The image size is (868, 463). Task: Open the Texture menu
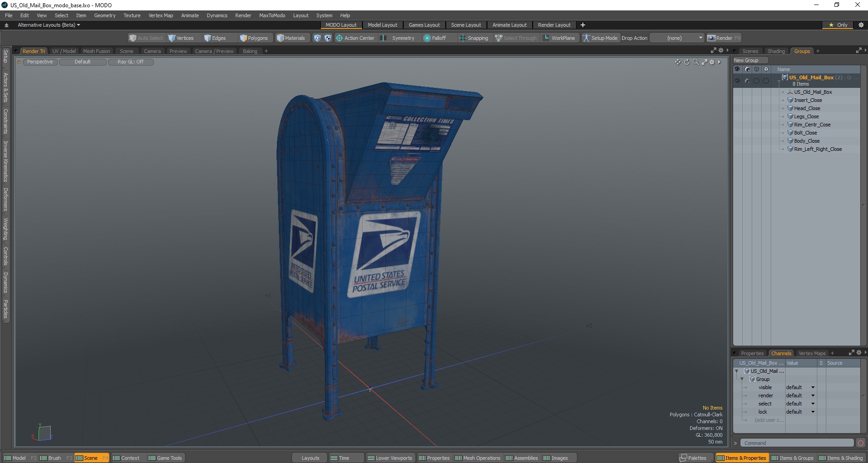click(x=132, y=15)
